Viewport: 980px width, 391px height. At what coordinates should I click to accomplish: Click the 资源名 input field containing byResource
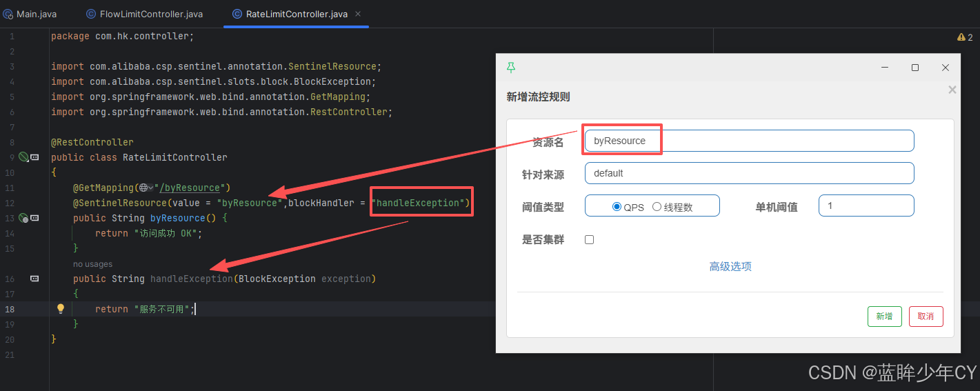coord(750,141)
